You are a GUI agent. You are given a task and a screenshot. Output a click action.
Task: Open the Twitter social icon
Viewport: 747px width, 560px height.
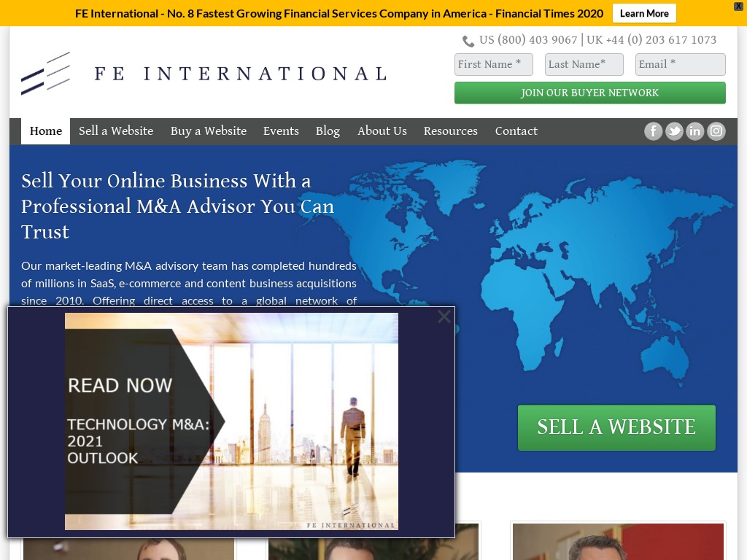(674, 131)
